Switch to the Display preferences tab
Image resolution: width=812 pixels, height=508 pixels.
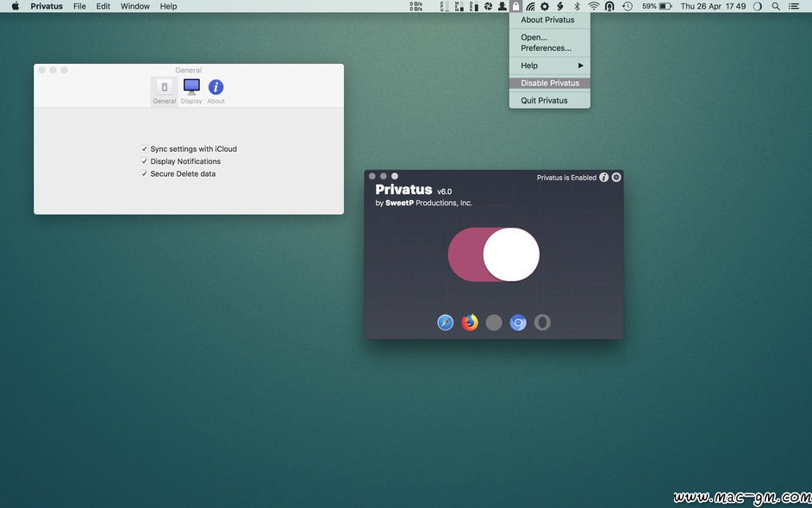(191, 91)
